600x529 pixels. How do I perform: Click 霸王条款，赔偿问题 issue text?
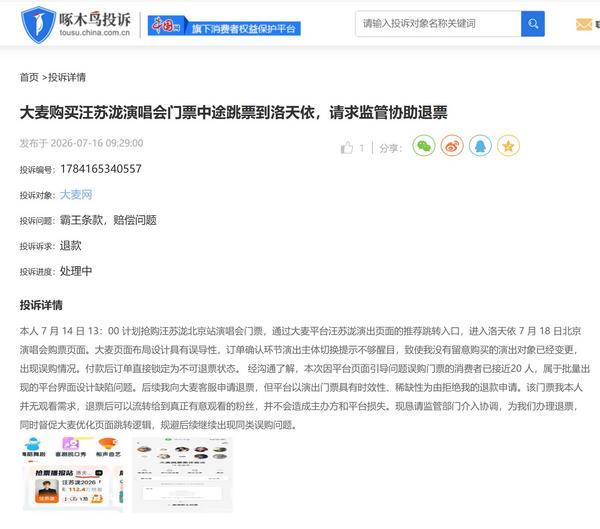(108, 220)
